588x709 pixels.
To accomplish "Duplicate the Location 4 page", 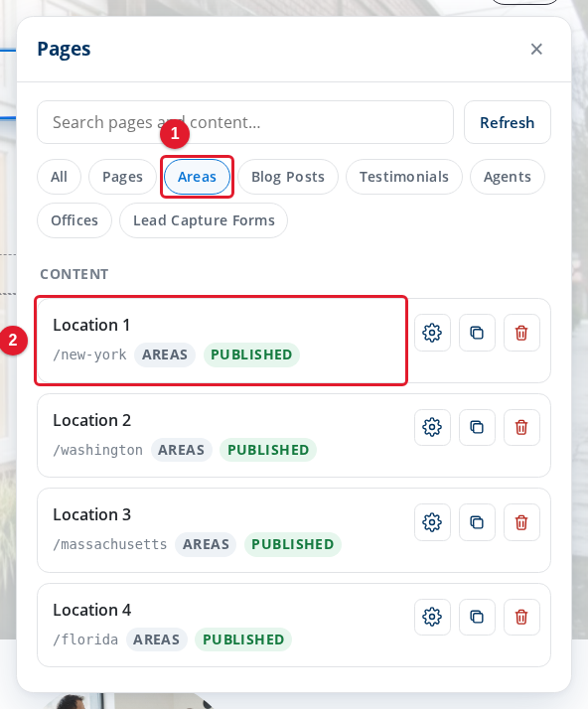I will click(477, 617).
